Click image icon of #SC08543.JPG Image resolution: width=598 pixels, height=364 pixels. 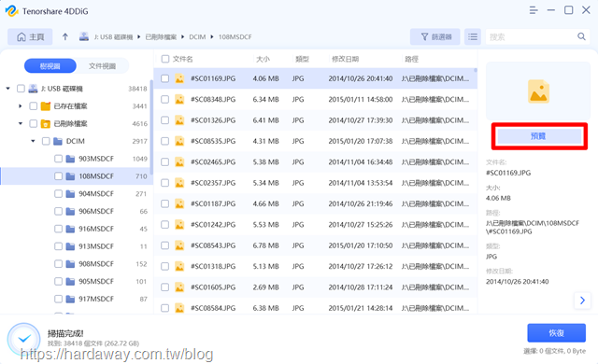coord(179,245)
